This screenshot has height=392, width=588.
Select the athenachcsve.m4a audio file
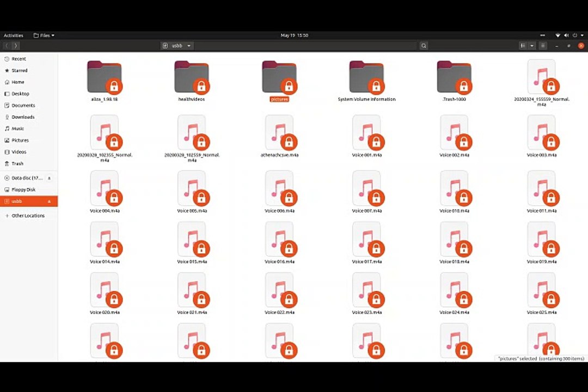279,132
